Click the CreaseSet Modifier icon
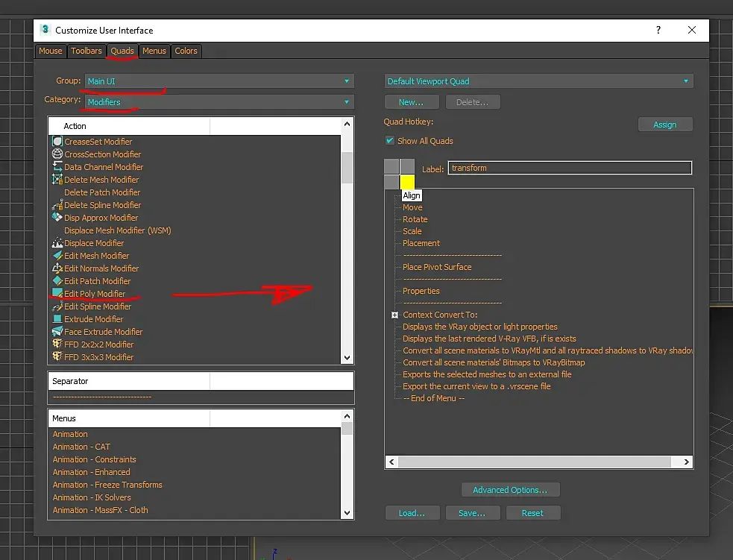Image resolution: width=733 pixels, height=560 pixels. [57, 141]
